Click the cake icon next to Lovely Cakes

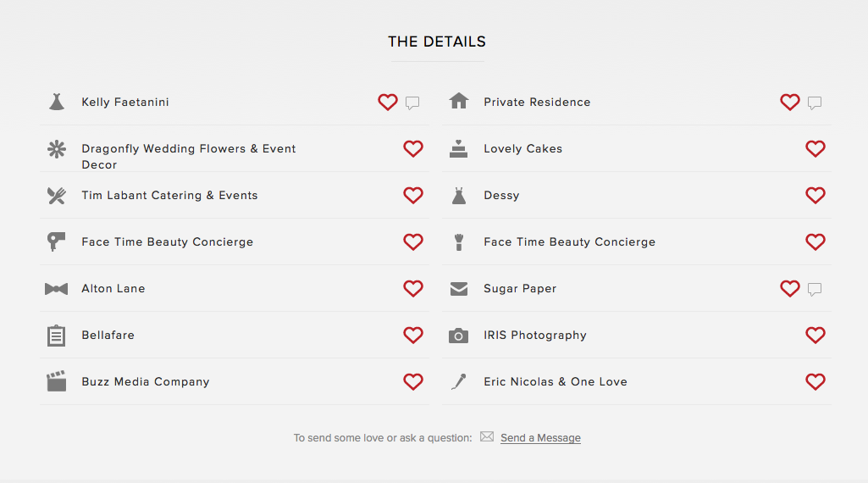(x=458, y=148)
